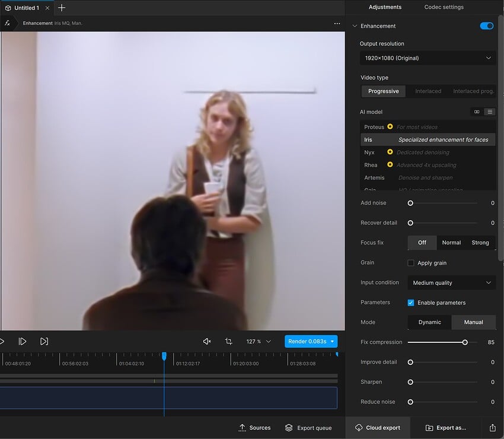The height and width of the screenshot is (439, 504).
Task: Open Output resolution dropdown
Action: point(428,58)
